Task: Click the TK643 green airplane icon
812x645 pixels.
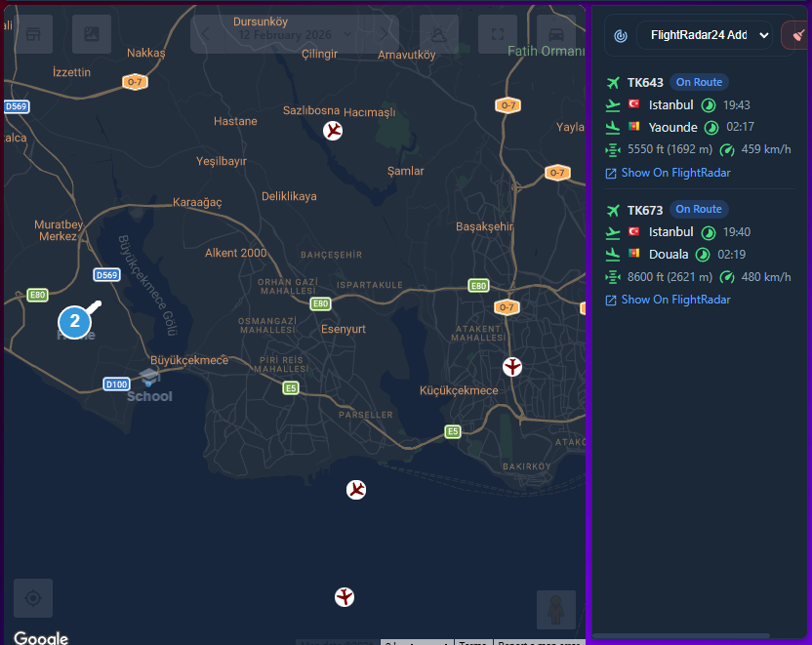Action: pos(613,82)
